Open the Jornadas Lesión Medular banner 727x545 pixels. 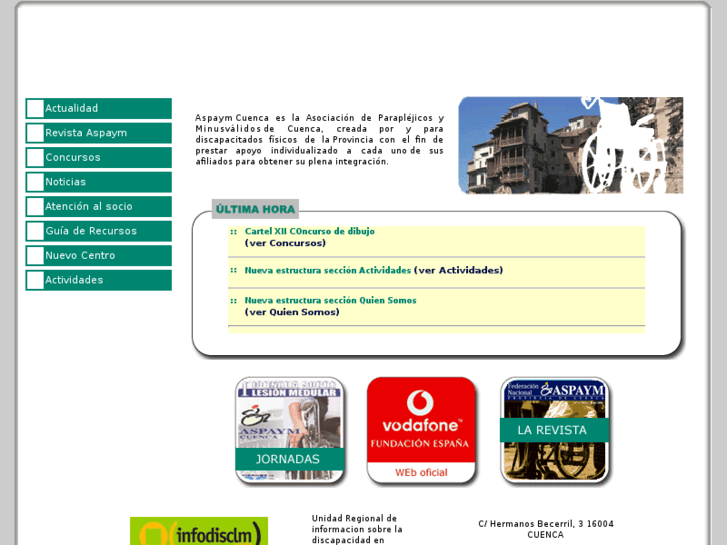290,430
